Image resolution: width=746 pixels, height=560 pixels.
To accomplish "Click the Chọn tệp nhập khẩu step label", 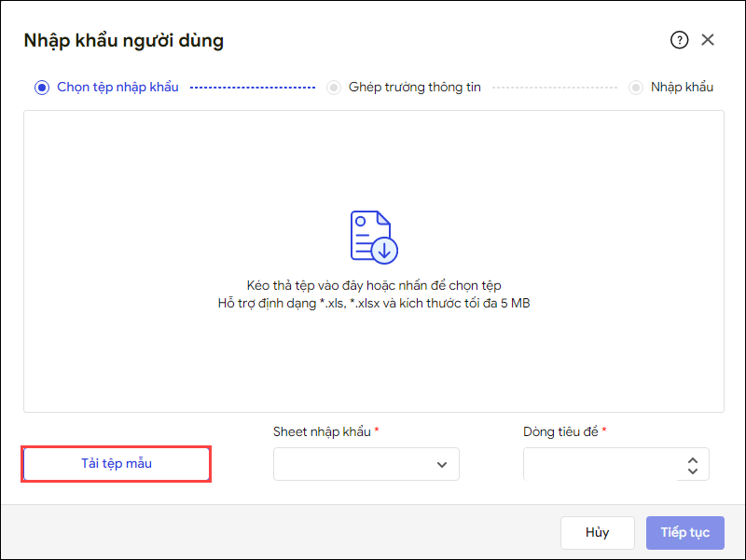I will pyautogui.click(x=117, y=88).
